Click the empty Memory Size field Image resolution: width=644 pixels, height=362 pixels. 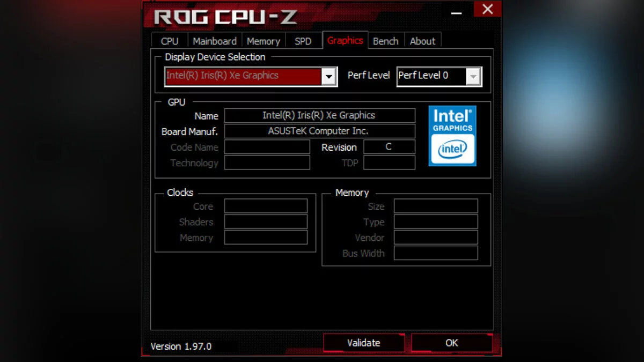[436, 206]
